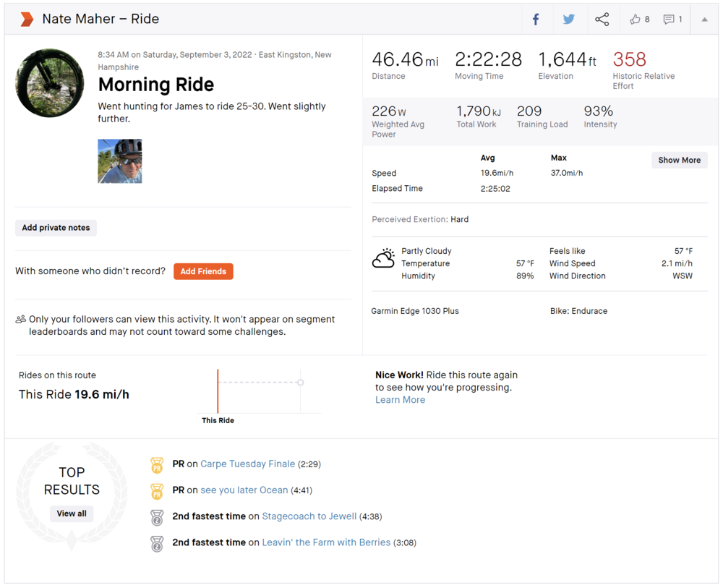The height and width of the screenshot is (588, 723).
Task: Open Stagecoach to Jewell segment link
Action: [x=309, y=516]
